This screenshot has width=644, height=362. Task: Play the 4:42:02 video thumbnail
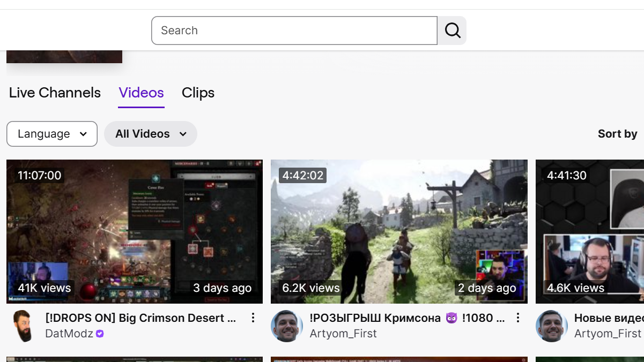(x=399, y=231)
